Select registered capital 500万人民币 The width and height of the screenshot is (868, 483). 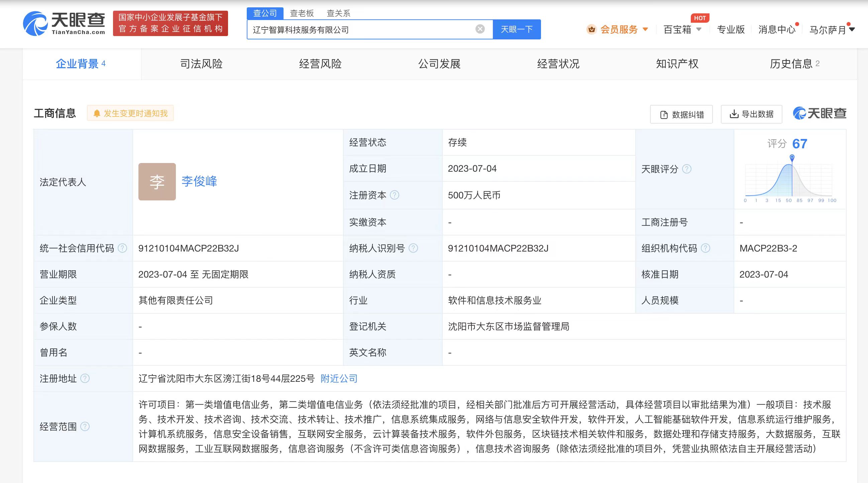coord(474,195)
